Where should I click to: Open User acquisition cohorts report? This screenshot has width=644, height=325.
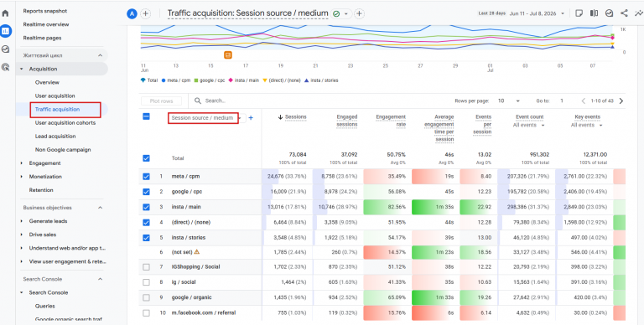point(65,122)
